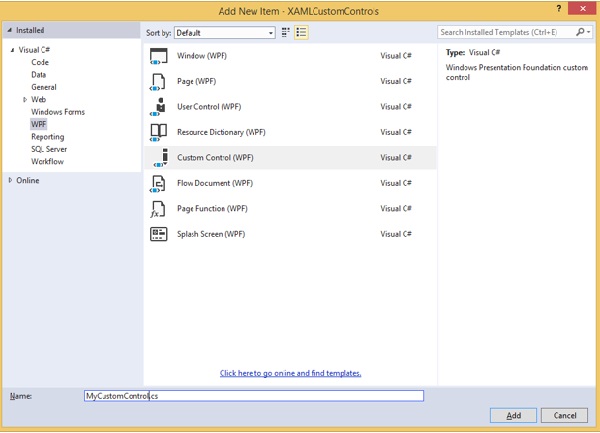Viewport: 600px width, 433px height.
Task: Expand the Online section
Action: click(10, 180)
